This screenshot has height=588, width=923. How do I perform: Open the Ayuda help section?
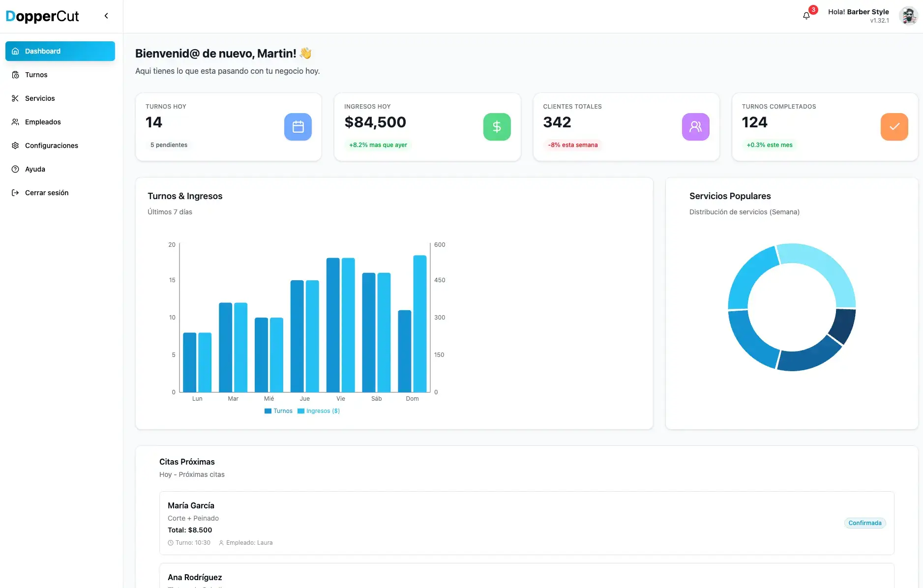pos(35,169)
